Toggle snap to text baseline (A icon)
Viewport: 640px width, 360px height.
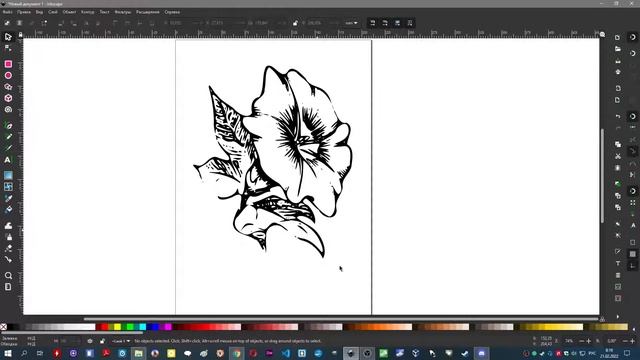click(x=632, y=225)
